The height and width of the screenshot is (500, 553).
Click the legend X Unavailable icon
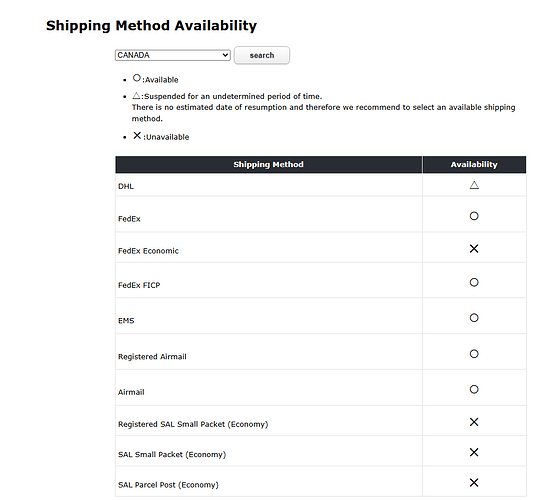pyautogui.click(x=137, y=135)
